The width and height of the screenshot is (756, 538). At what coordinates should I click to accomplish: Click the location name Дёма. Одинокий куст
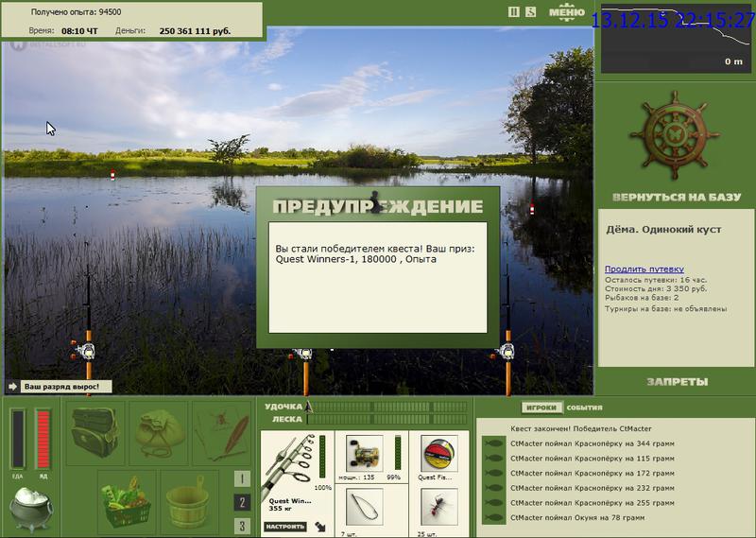663,230
